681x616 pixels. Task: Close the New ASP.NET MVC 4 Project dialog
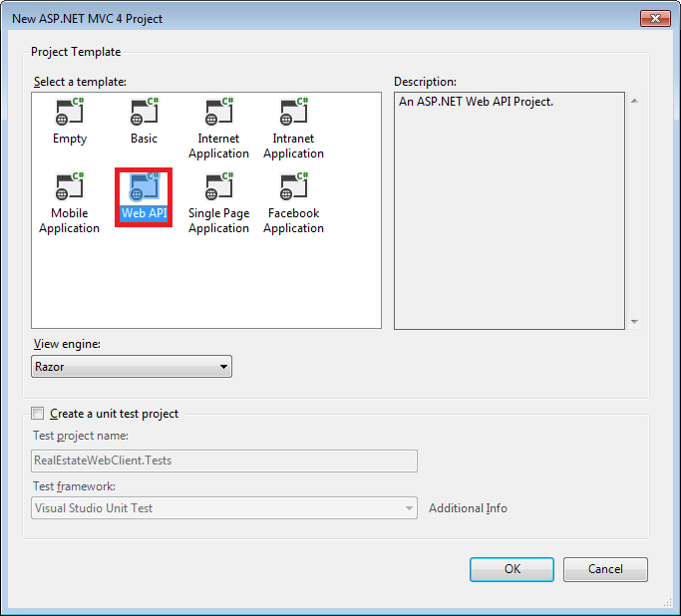[655, 19]
